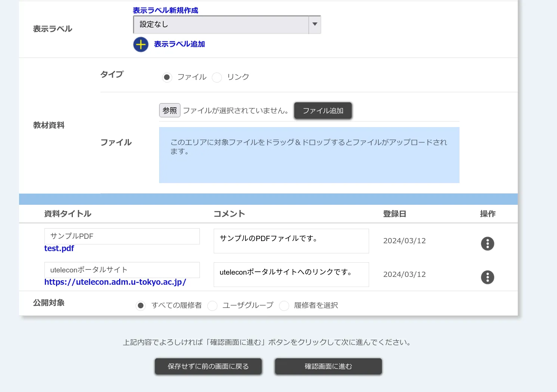Viewport: 557px width, 392px height.
Task: Visit the utelecon portal site URL
Action: pos(115,282)
